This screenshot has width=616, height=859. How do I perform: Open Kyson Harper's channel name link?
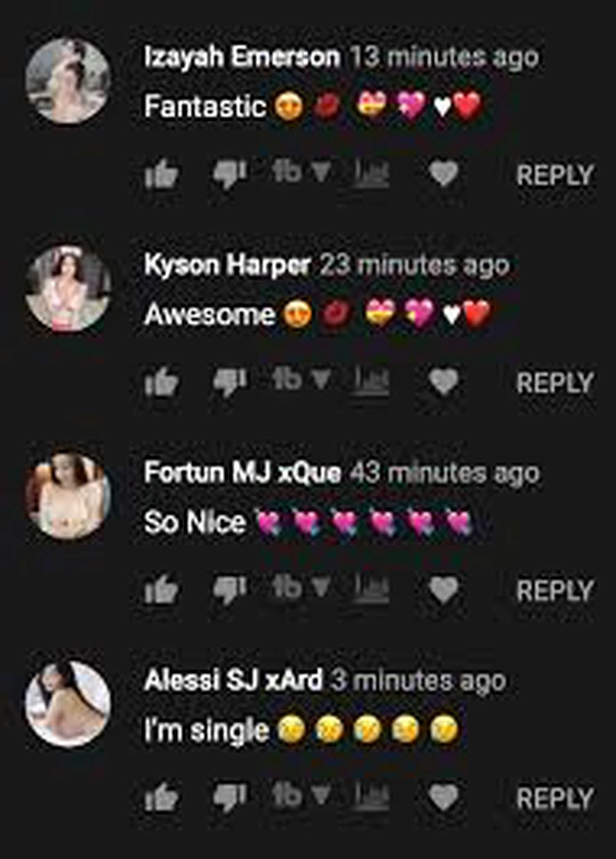point(227,266)
